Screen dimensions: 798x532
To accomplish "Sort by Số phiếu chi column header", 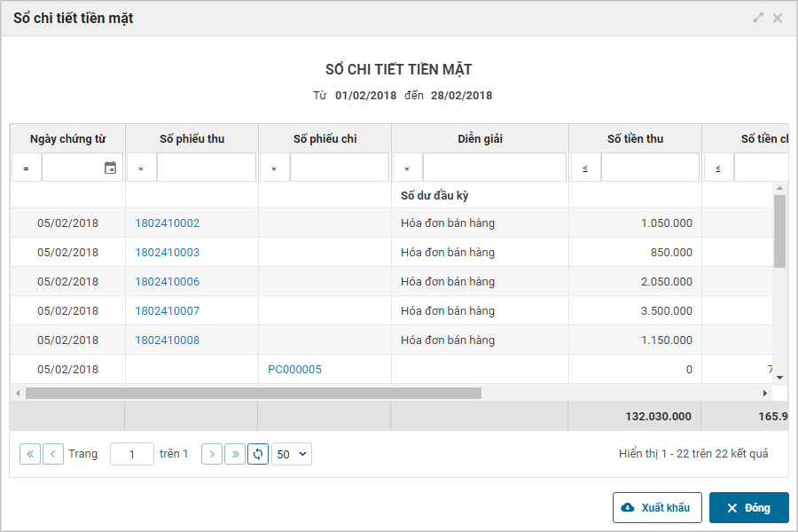I will [325, 139].
